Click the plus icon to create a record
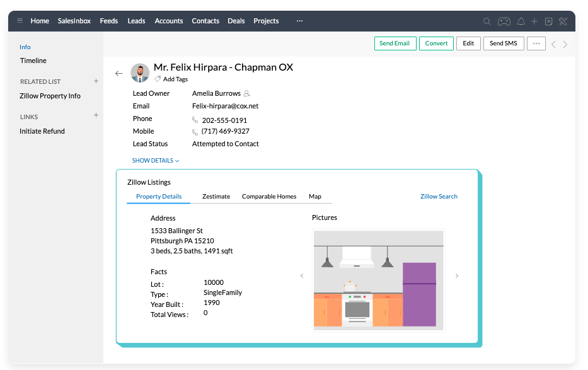This screenshot has height=370, width=588. tap(535, 21)
